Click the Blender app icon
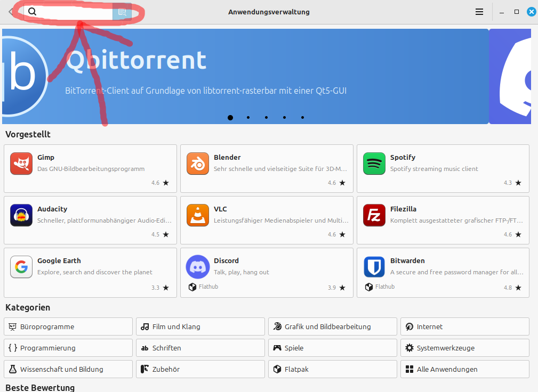Viewport: 538px width, 392px height. 198,164
